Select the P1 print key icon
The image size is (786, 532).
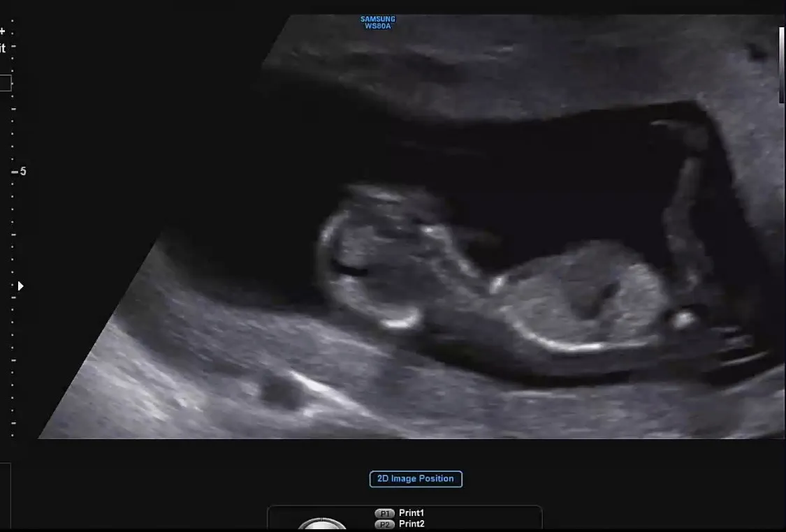pos(384,513)
